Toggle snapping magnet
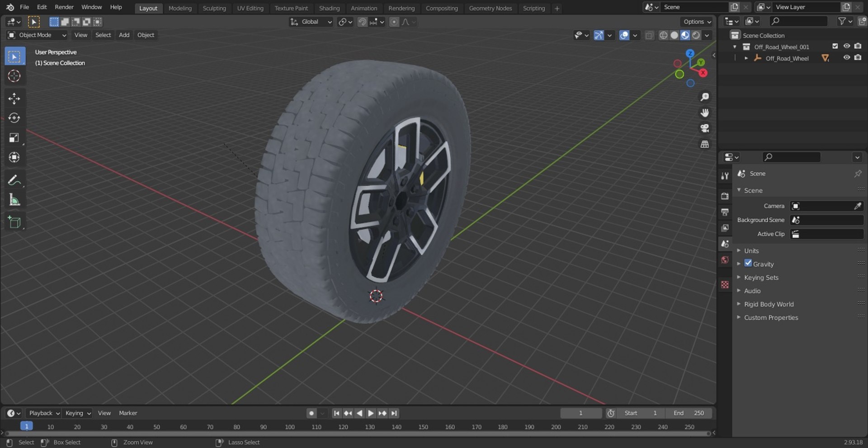Viewport: 868px width, 448px height. pyautogui.click(x=362, y=22)
